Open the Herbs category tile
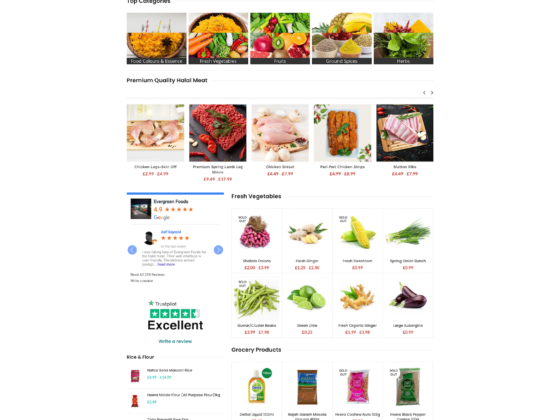 [404, 39]
